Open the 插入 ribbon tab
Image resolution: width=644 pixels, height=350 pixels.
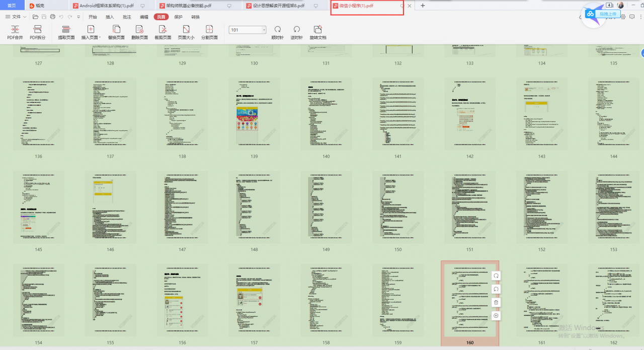[x=110, y=17]
